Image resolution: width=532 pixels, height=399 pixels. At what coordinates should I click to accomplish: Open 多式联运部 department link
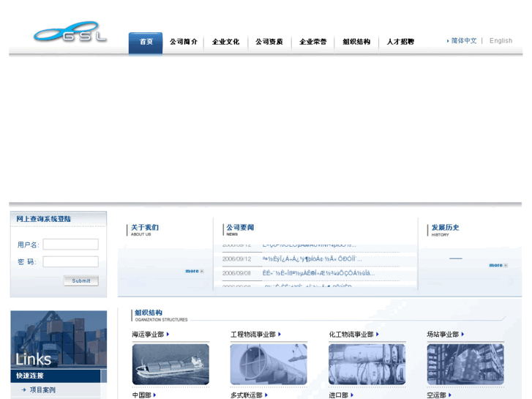pyautogui.click(x=247, y=395)
